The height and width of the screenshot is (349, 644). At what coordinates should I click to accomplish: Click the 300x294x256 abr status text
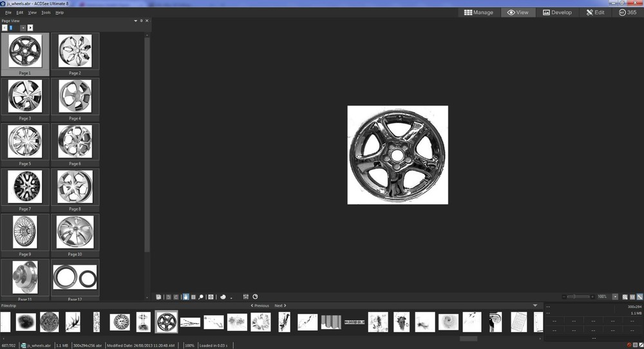coord(88,345)
